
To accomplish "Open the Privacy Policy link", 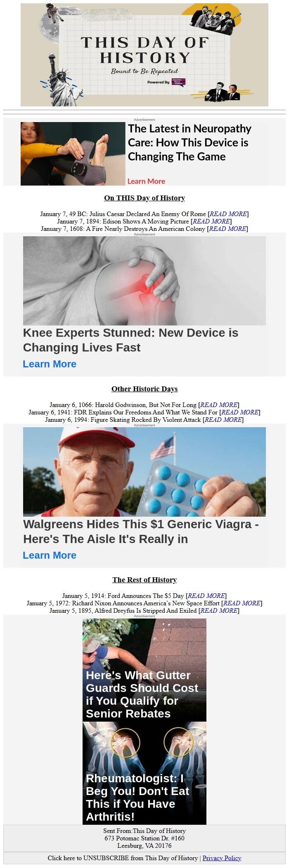I will click(222, 858).
